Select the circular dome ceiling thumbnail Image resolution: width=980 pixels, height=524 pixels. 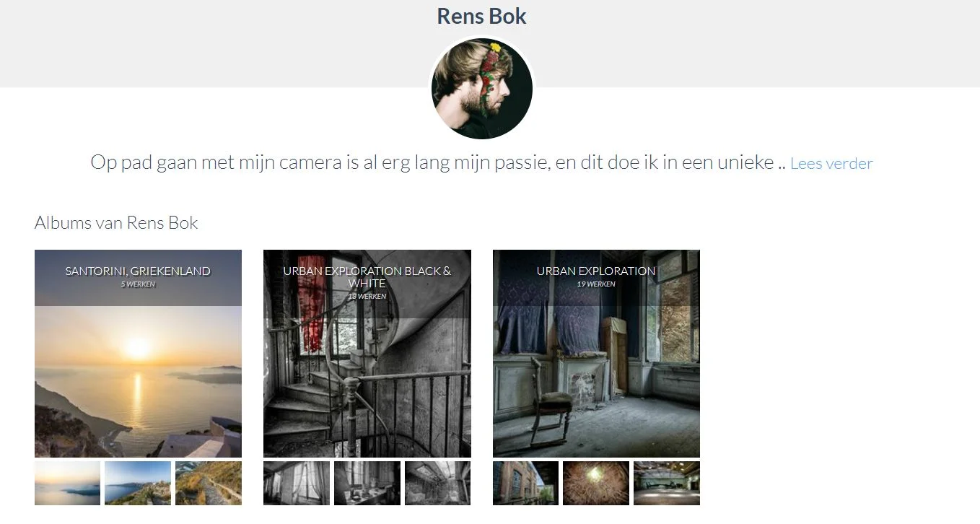pyautogui.click(x=596, y=484)
